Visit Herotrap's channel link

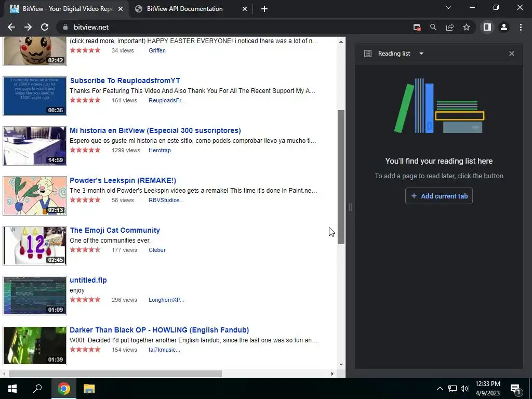159,150
